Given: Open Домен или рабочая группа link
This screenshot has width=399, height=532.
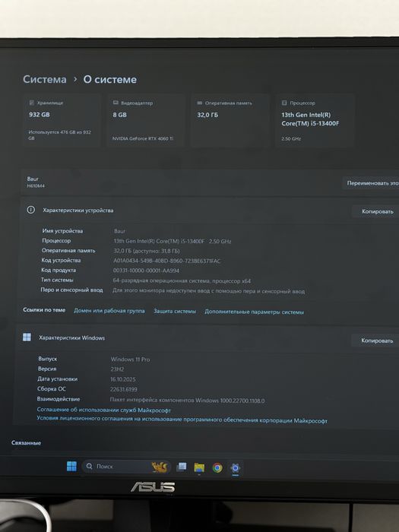Looking at the screenshot, I should 109,311.
